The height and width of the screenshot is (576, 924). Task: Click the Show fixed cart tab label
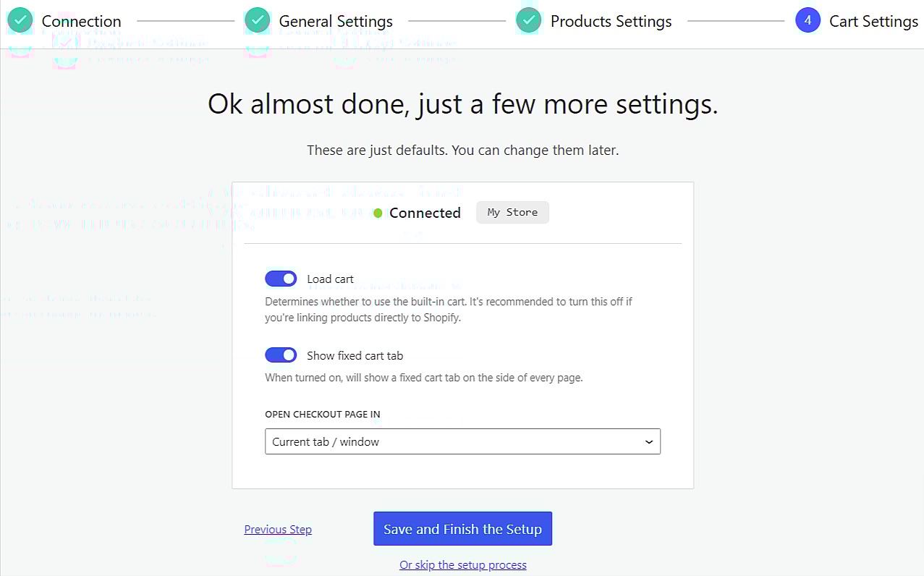click(x=355, y=356)
